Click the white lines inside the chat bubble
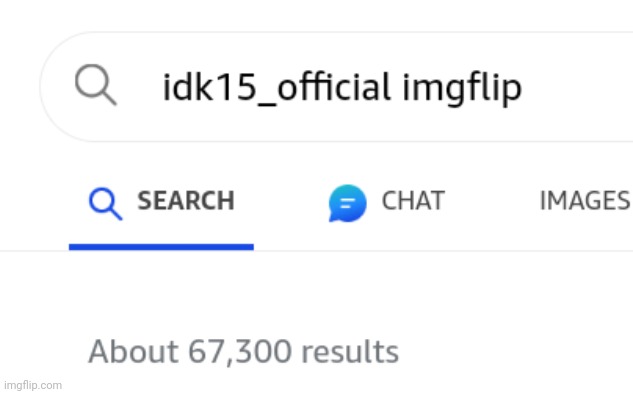The image size is (633, 394). pos(347,203)
